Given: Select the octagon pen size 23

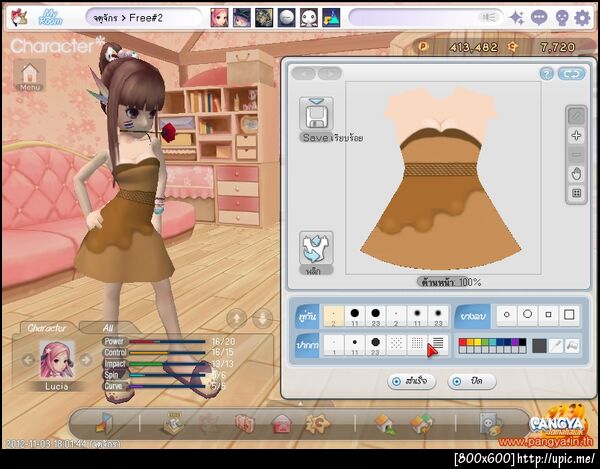Looking at the screenshot, I should pyautogui.click(x=375, y=345).
